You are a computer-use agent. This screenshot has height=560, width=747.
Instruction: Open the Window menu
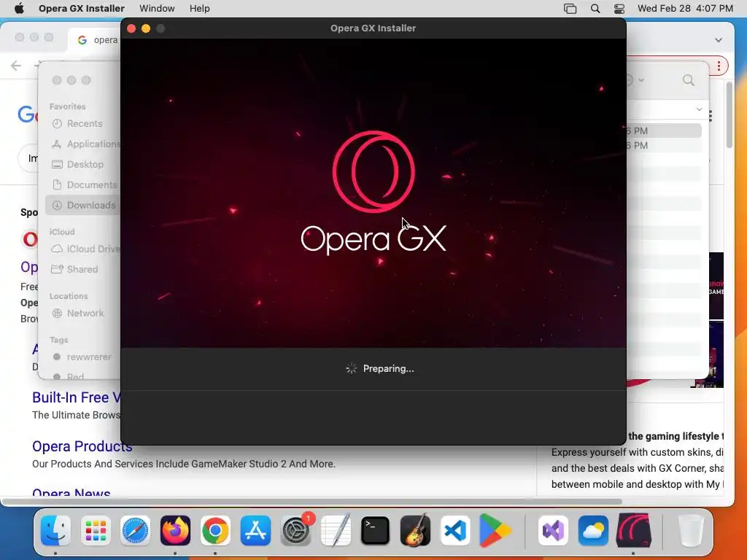click(x=157, y=9)
